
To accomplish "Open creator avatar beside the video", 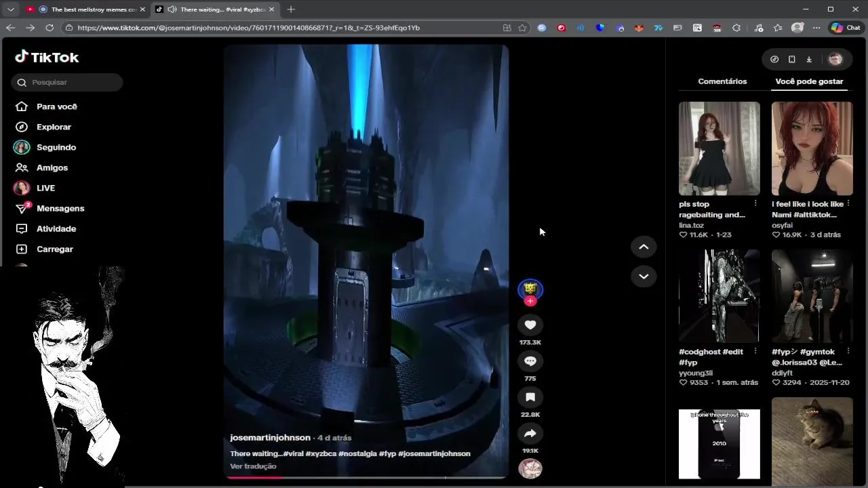I will (530, 289).
